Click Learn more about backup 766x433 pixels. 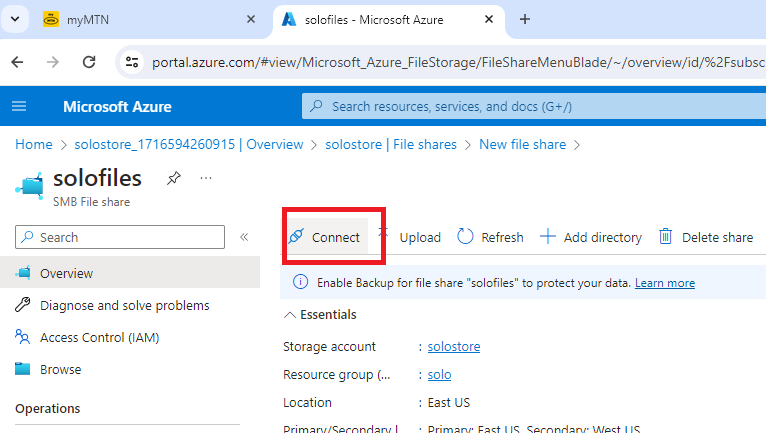click(664, 283)
